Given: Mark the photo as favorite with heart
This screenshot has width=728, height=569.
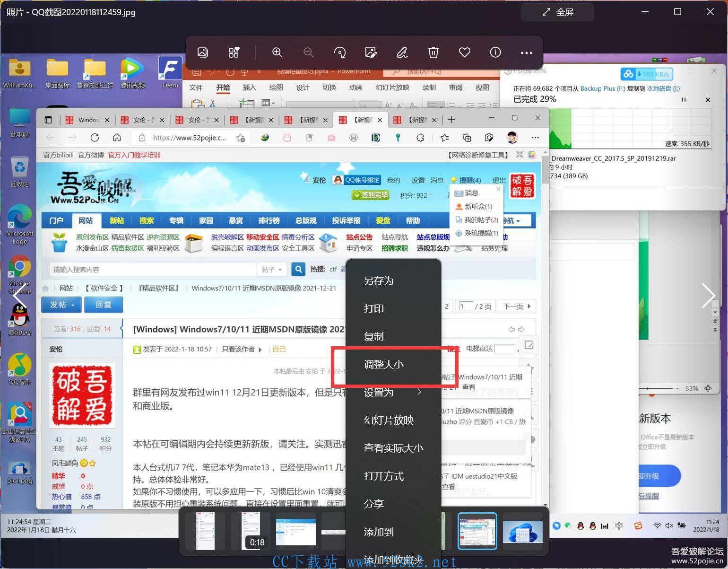Looking at the screenshot, I should tap(465, 53).
